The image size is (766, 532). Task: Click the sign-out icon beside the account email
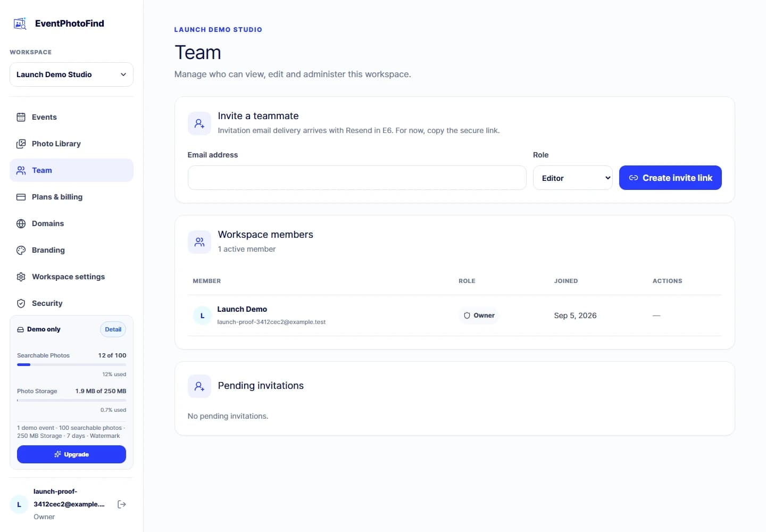(x=122, y=504)
